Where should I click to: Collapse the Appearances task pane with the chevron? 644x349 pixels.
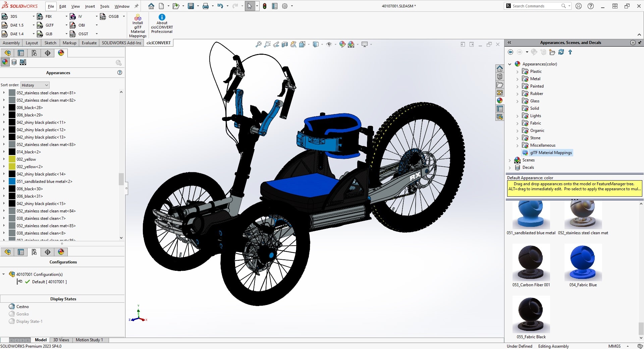(509, 43)
